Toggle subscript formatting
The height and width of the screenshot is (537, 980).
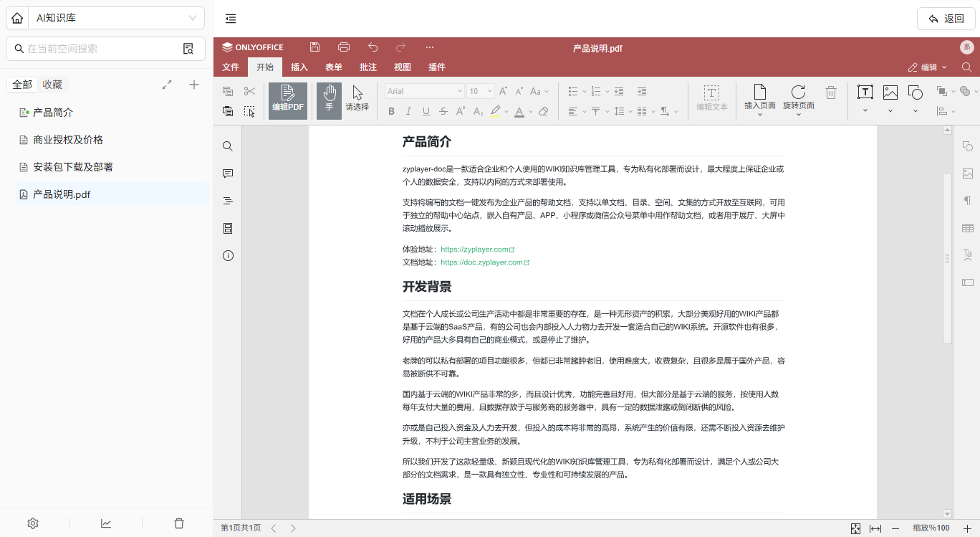tap(478, 111)
